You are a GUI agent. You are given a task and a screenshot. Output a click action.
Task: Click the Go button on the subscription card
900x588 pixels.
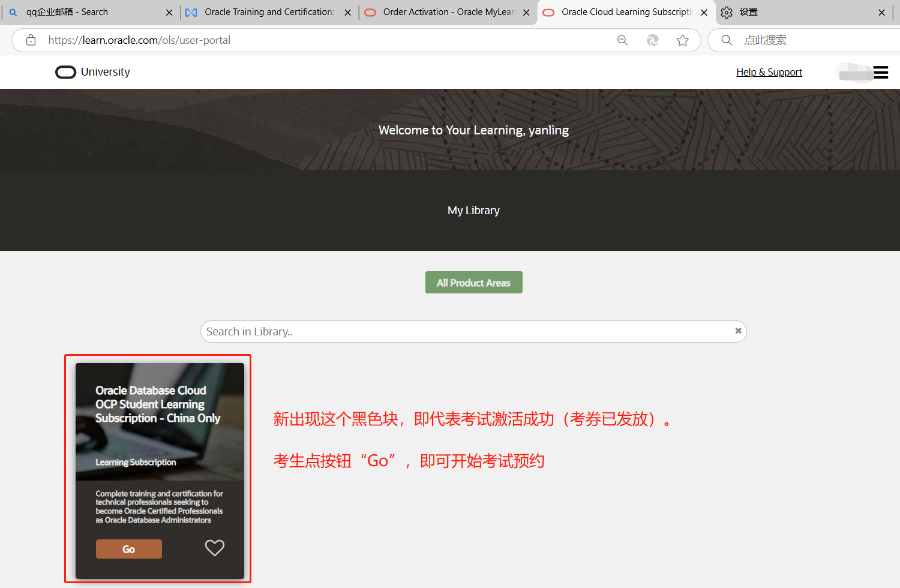[x=128, y=548]
